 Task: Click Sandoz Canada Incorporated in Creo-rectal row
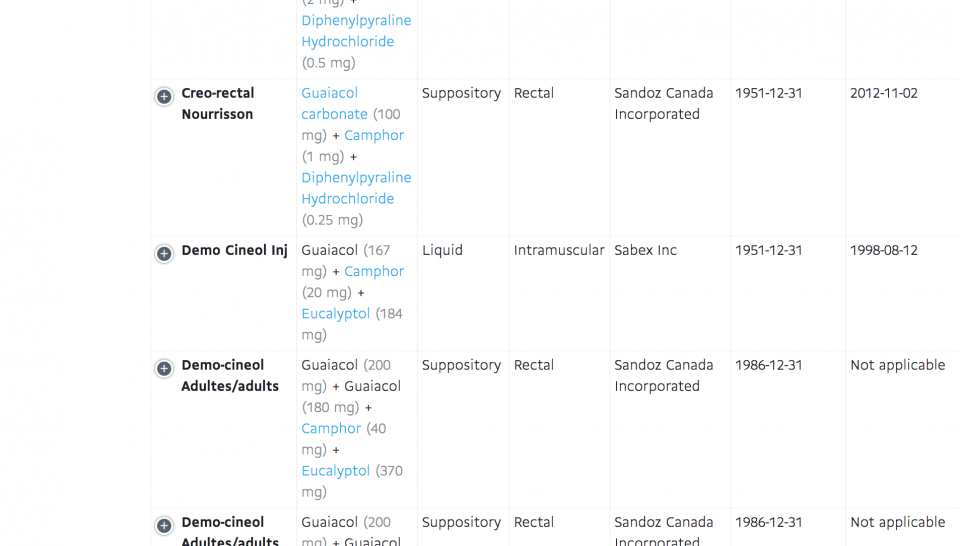tap(664, 104)
